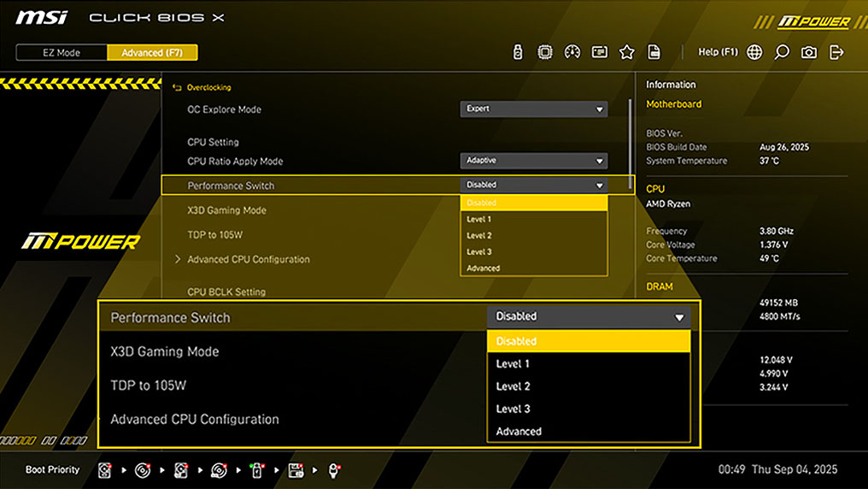Click the exit icon at top right
This screenshot has width=868, height=489.
point(836,52)
